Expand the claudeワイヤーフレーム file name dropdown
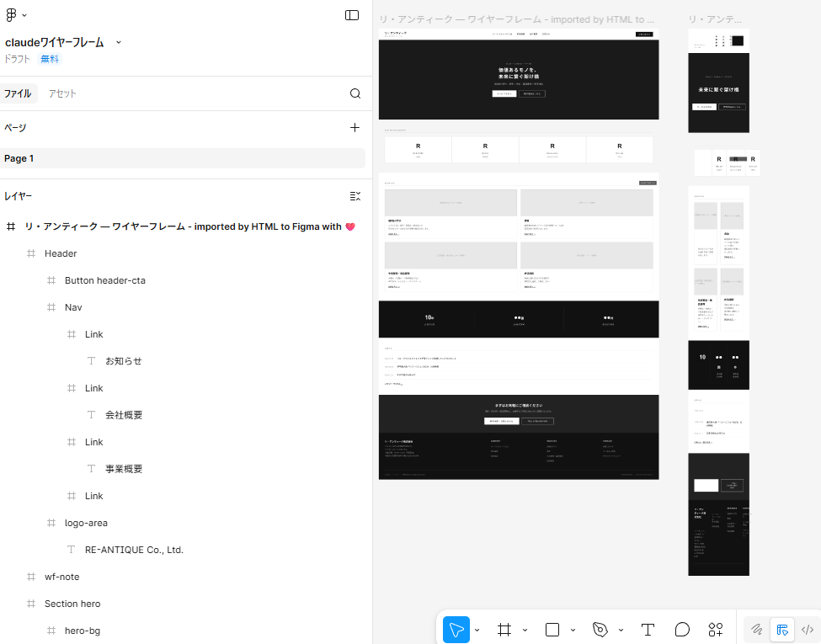Screen dimensions: 821x644 (119, 42)
